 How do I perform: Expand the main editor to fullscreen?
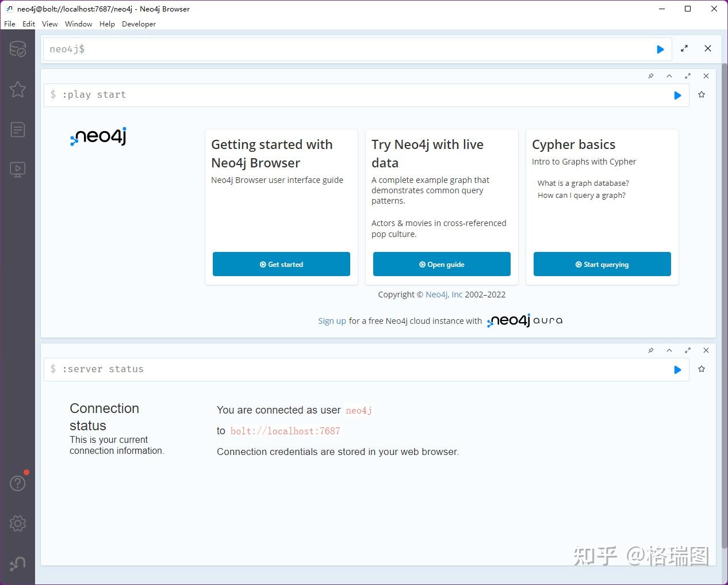684,49
